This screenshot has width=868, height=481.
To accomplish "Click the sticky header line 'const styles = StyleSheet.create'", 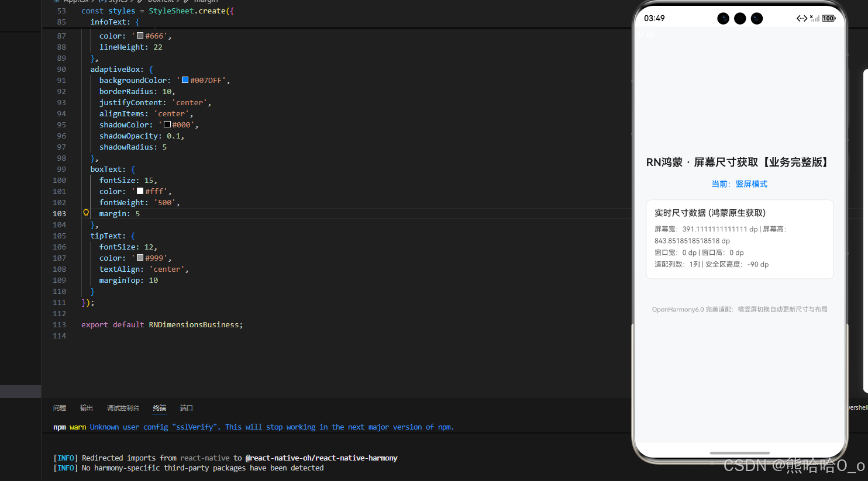I will click(157, 11).
